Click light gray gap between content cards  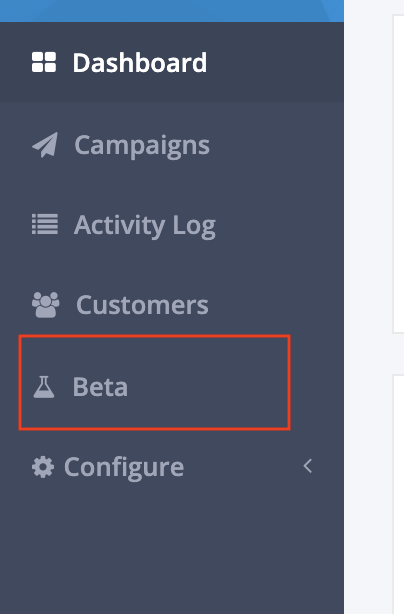(399, 354)
